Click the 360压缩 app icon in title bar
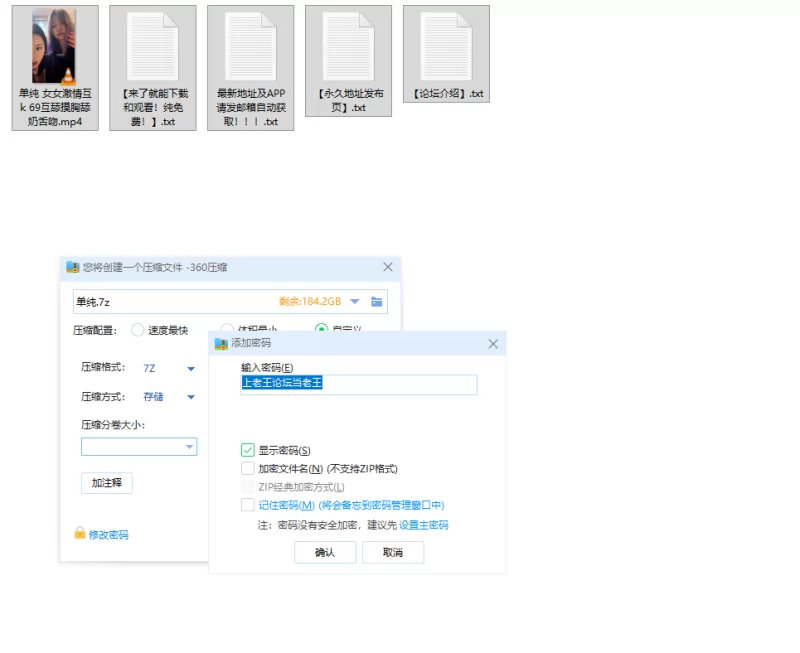Viewport: 800px width, 653px height. [x=72, y=268]
